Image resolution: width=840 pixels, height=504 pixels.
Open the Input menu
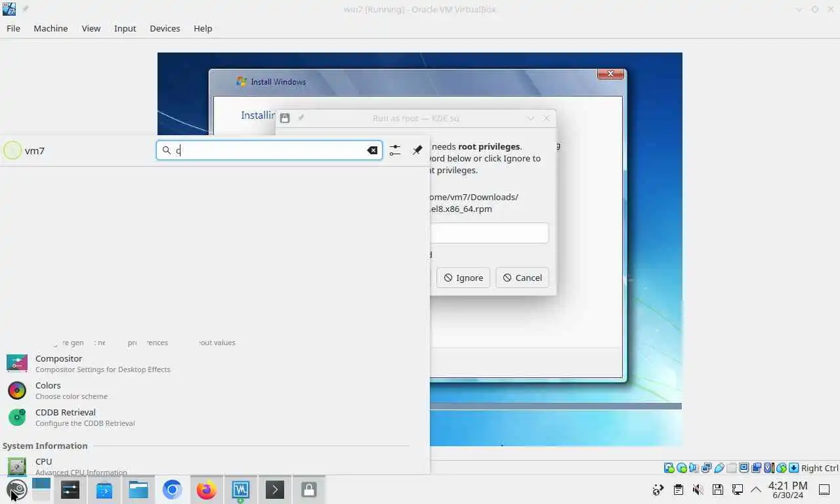tap(125, 28)
